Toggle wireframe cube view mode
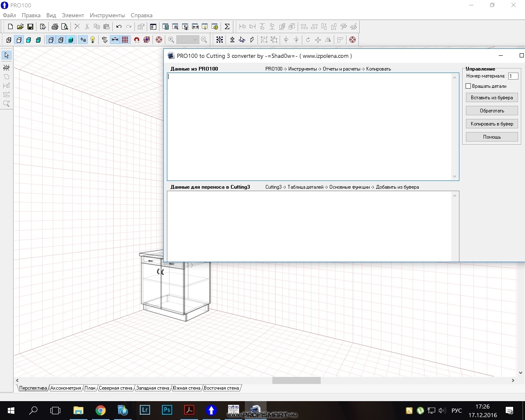Viewport: 525px width, 420px height. point(9,40)
